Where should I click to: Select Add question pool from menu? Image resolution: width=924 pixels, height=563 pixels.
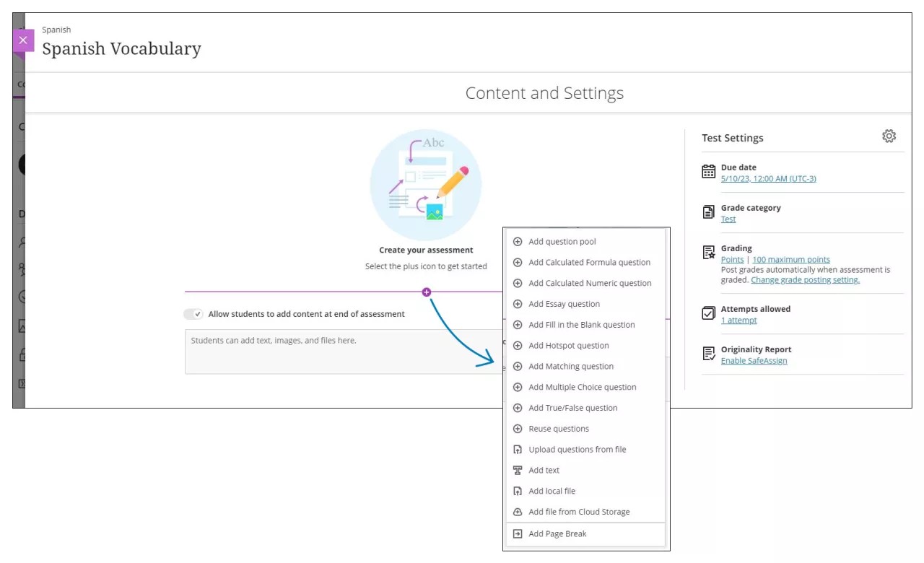[x=562, y=242]
